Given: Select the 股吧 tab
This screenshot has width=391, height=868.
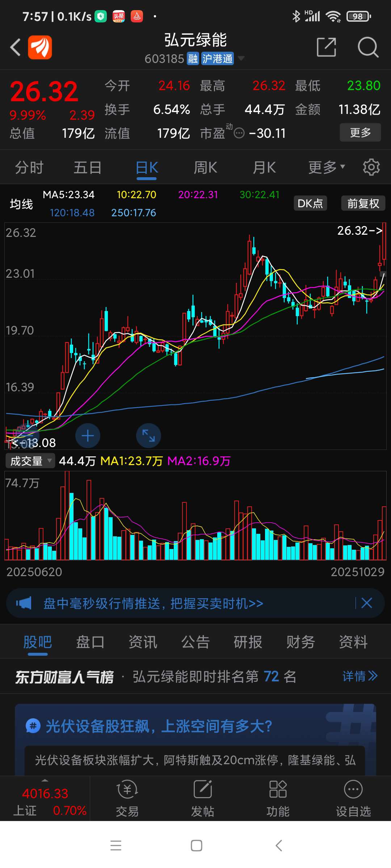Looking at the screenshot, I should pyautogui.click(x=38, y=642).
